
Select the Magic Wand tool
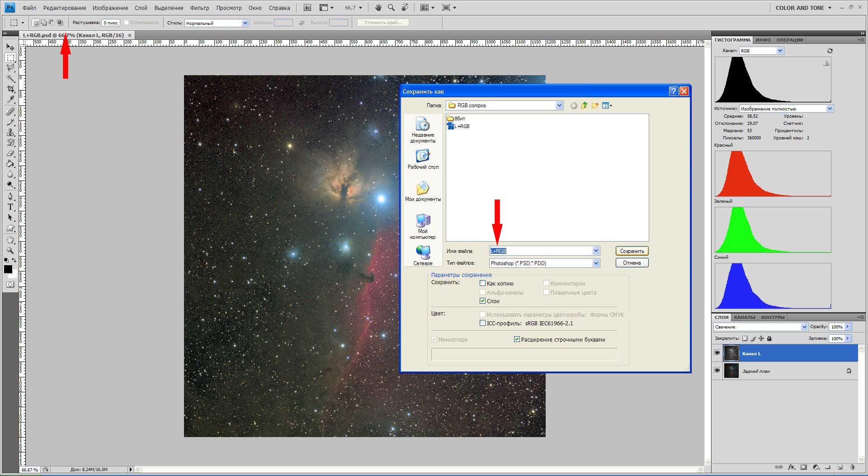coord(10,79)
